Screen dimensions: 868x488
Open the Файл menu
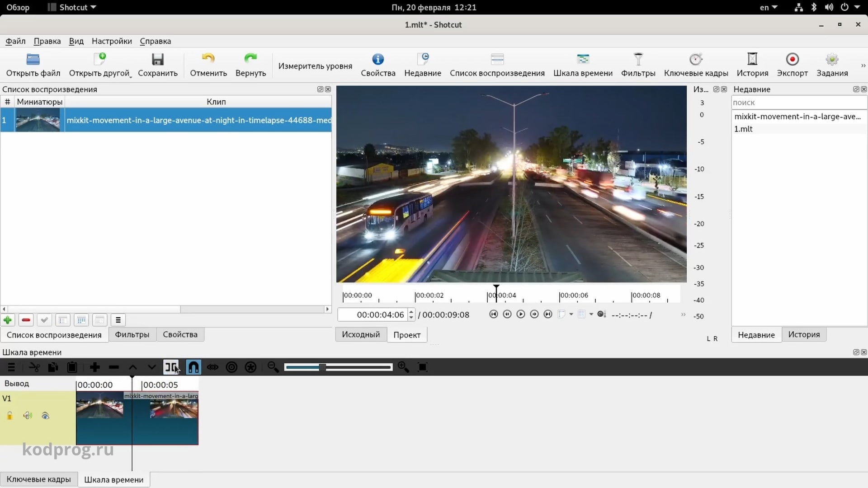[15, 41]
